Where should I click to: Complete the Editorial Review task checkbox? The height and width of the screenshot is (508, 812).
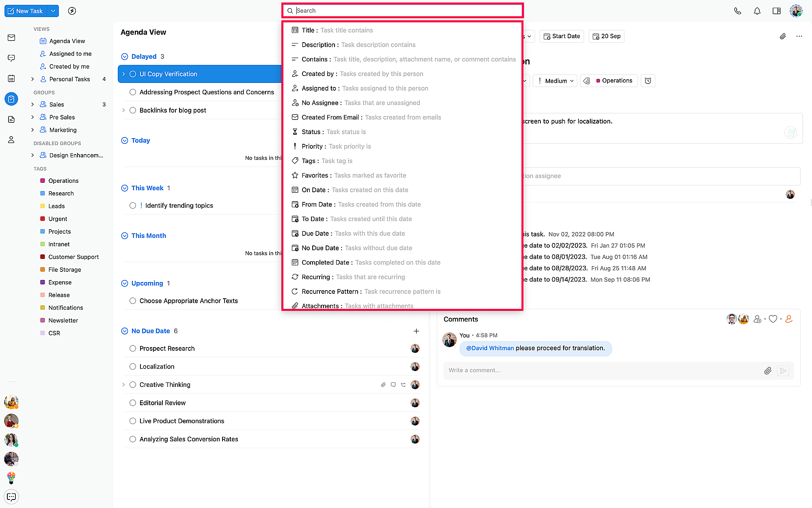[x=133, y=403]
